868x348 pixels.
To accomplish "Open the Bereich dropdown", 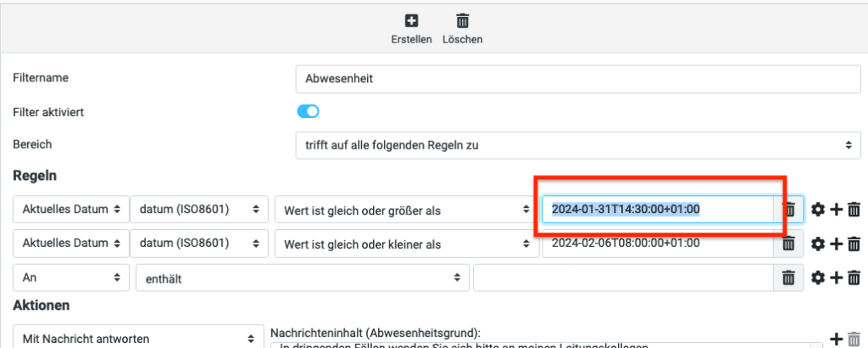I will point(578,145).
